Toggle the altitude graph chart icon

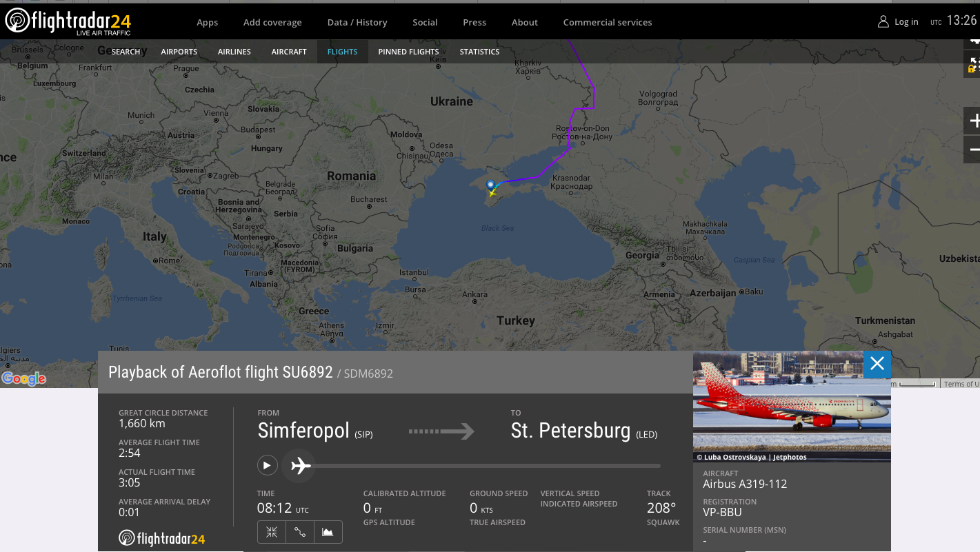(328, 532)
